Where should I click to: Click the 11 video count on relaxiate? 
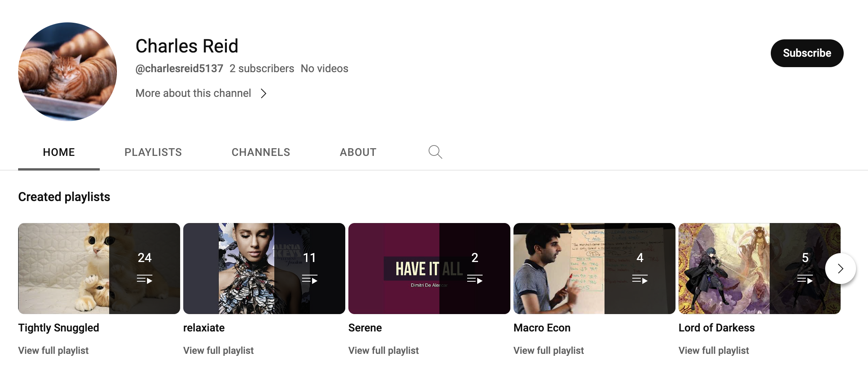click(x=310, y=258)
